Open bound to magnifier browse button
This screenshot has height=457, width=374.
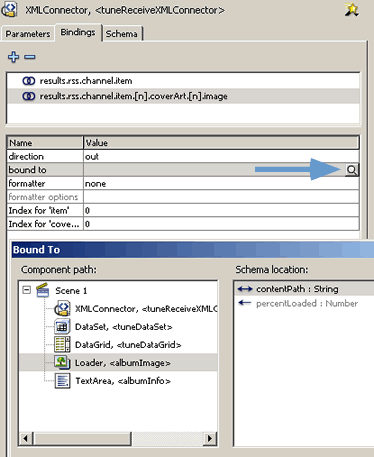point(352,170)
